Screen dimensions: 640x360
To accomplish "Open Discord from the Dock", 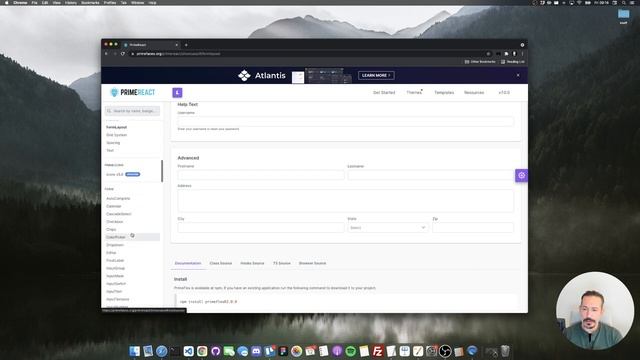I will click(256, 351).
